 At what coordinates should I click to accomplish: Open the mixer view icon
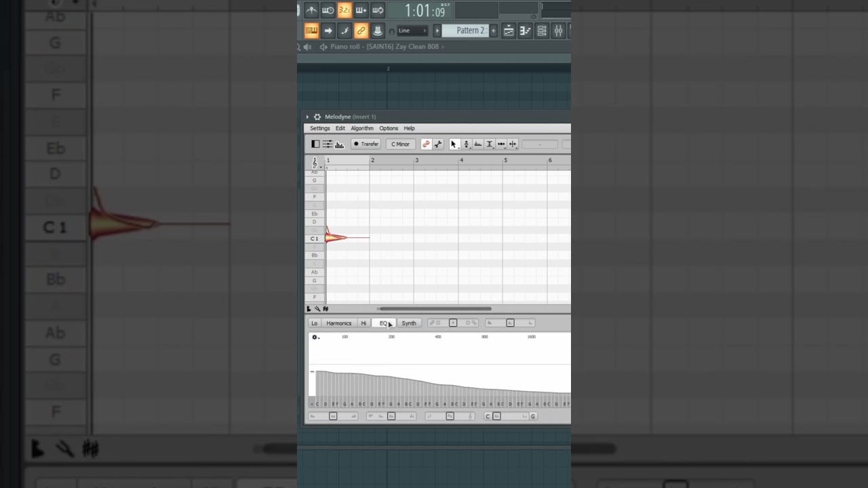pos(558,30)
